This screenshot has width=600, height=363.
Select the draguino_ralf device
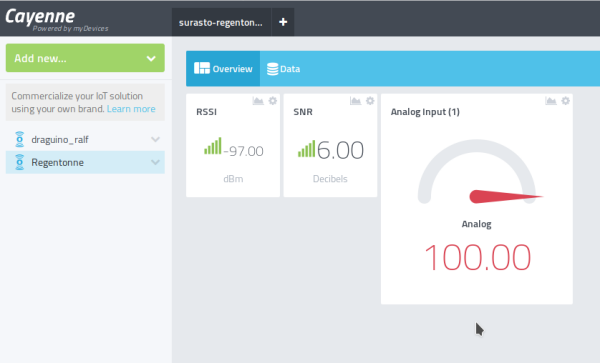(x=85, y=139)
